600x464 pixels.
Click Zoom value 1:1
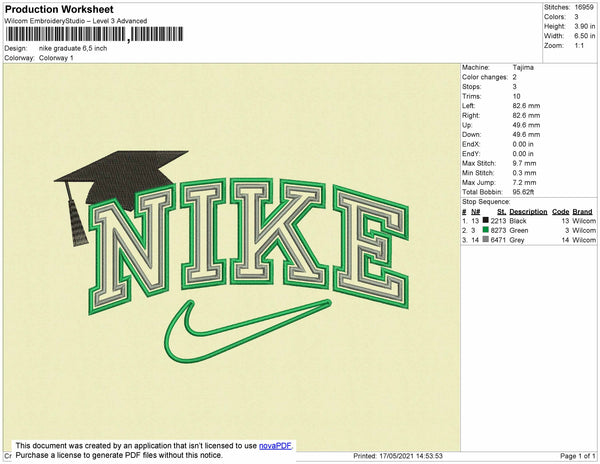click(579, 46)
